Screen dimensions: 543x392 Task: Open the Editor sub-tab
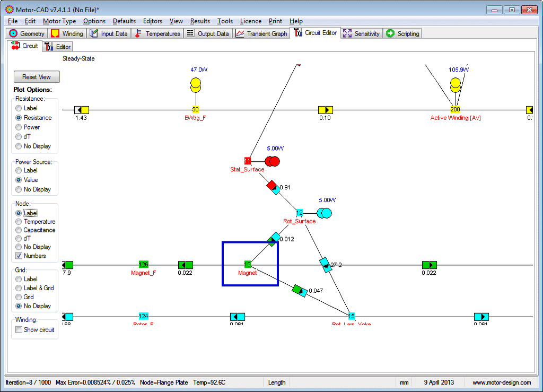[x=58, y=47]
